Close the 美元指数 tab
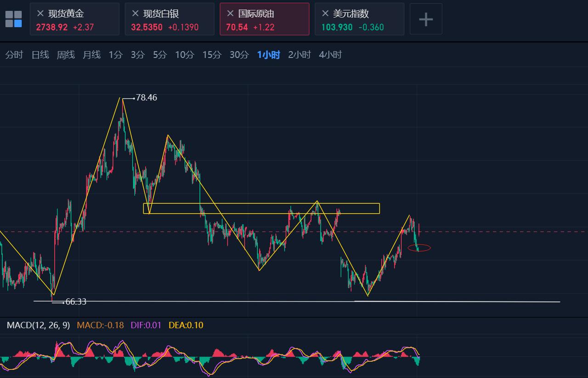The height and width of the screenshot is (378, 588). tap(325, 14)
